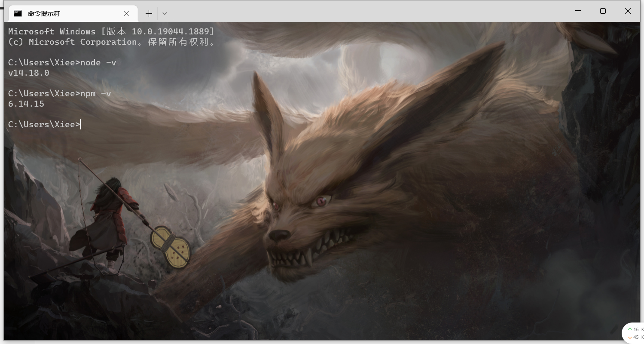
Task: Click the current prompt at the cursor
Action: 80,125
